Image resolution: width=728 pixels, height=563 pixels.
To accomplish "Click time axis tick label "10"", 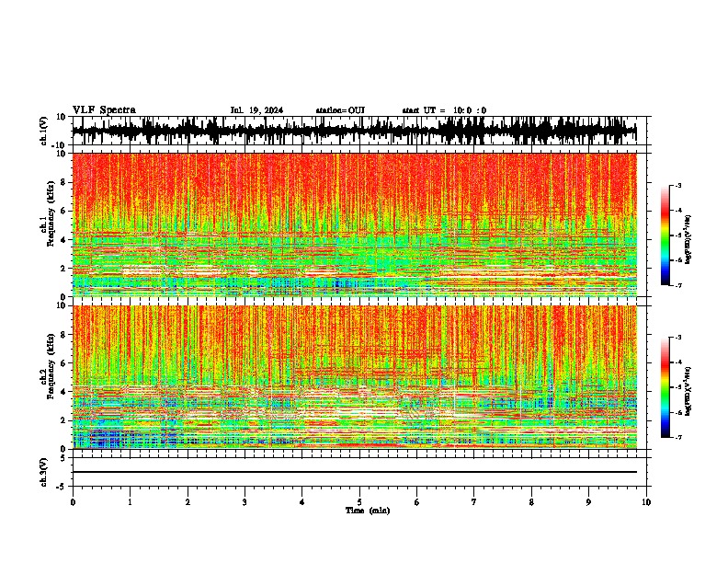I will pyautogui.click(x=646, y=502).
